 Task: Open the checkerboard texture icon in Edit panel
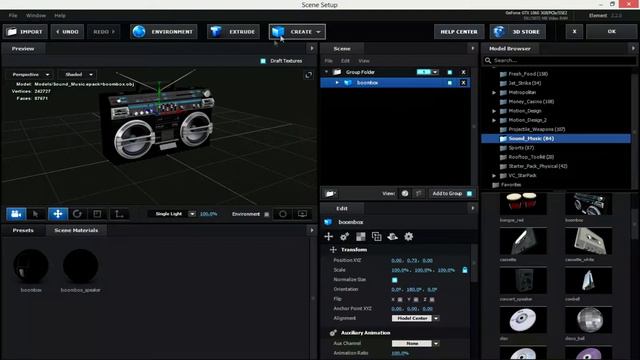point(361,236)
